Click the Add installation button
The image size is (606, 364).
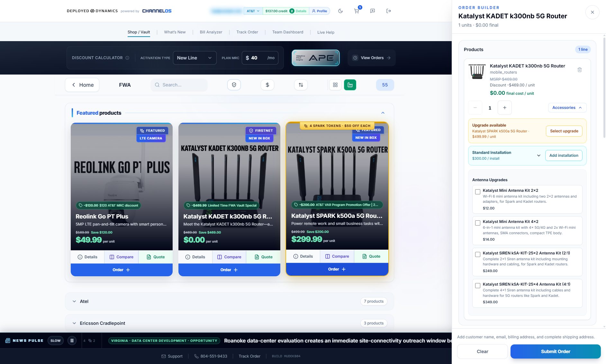[564, 155]
